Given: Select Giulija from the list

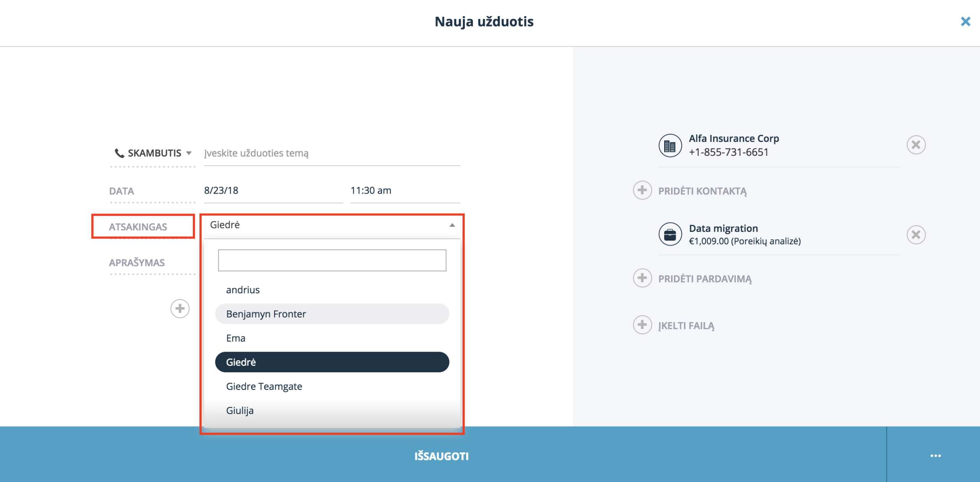Looking at the screenshot, I should pos(332,410).
